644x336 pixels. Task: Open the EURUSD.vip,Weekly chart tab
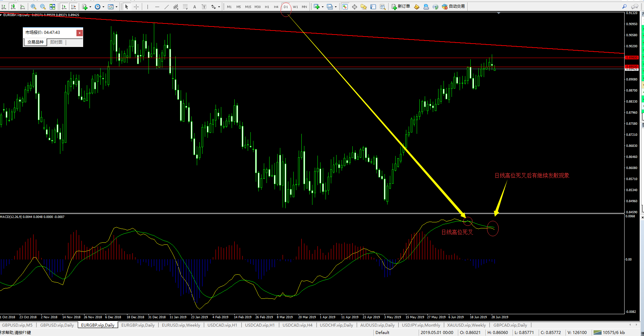pyautogui.click(x=181, y=325)
